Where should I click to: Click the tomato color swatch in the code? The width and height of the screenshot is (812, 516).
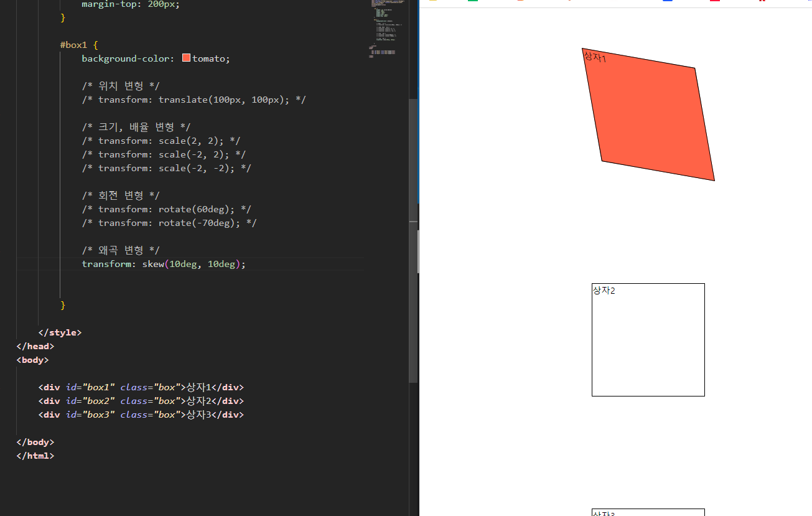[x=186, y=58]
